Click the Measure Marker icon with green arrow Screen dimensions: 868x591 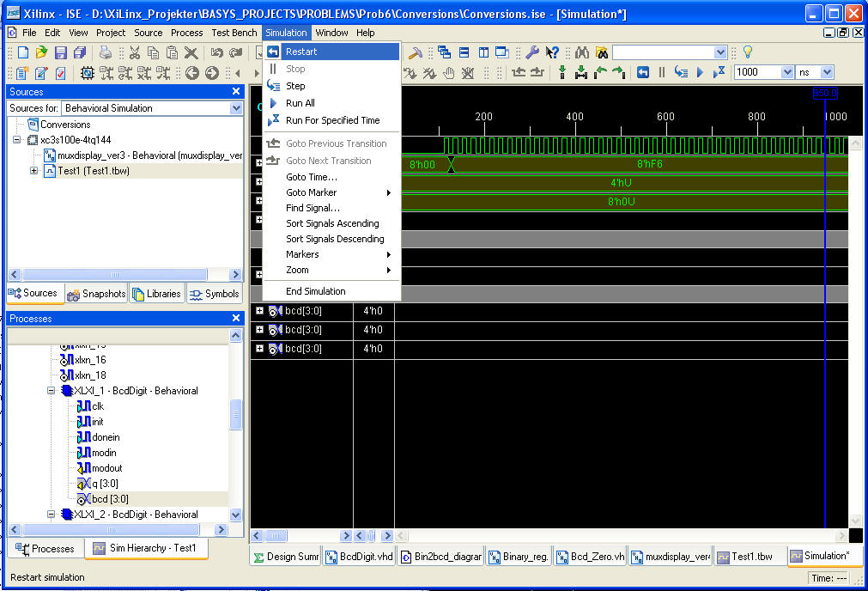point(581,72)
